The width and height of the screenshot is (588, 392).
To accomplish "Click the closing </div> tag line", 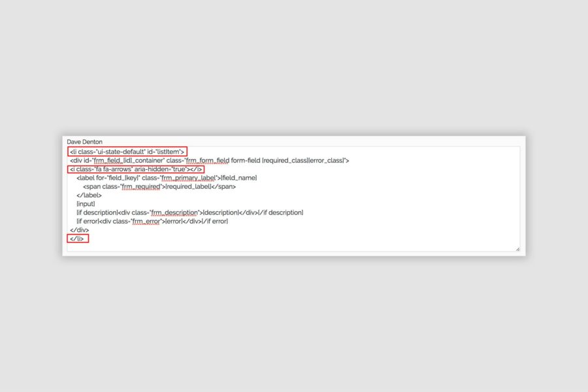I will [x=79, y=230].
